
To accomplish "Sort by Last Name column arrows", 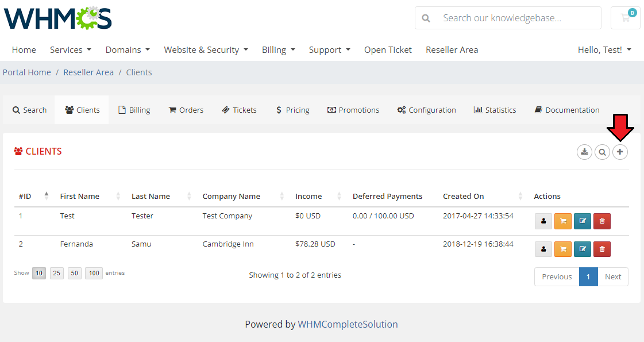I will click(189, 196).
